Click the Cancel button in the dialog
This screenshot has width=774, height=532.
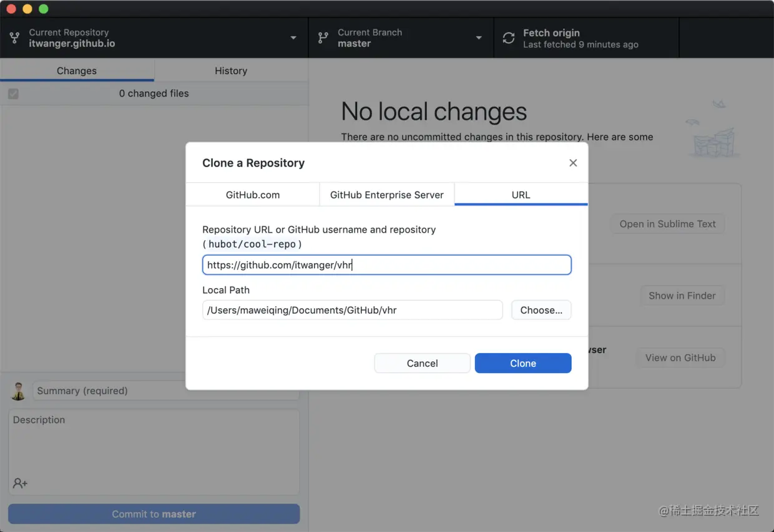(422, 363)
